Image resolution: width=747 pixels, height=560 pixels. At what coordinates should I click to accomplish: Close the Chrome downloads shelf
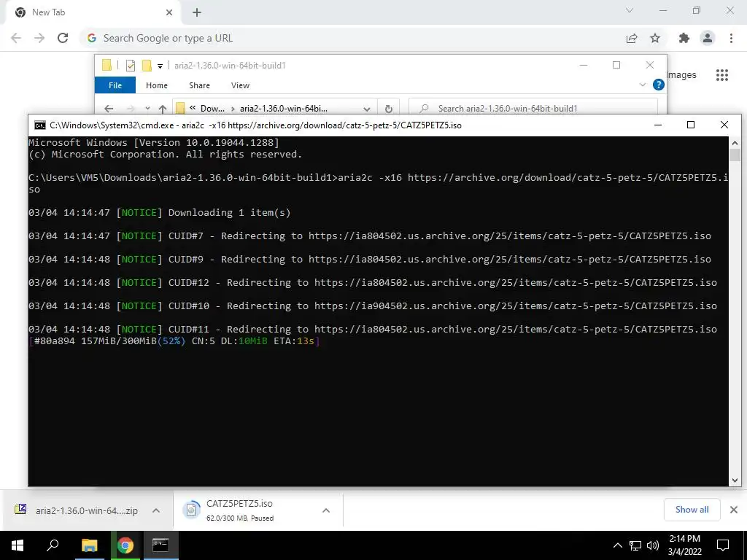(734, 510)
